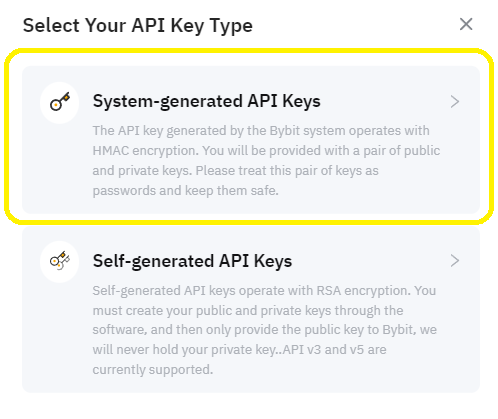Click 'currently supported' text in second card
Screen dimensions: 498x419
coord(153,370)
